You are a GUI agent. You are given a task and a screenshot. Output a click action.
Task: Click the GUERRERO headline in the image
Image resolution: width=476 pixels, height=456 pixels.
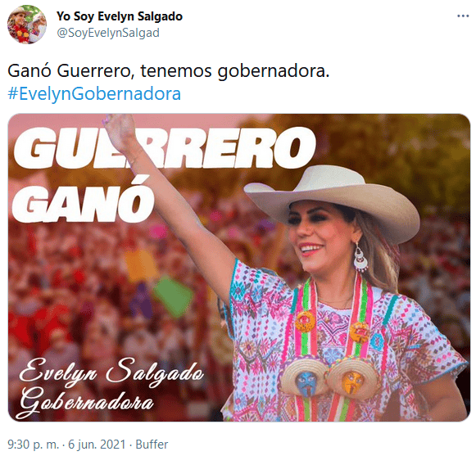tap(165, 147)
